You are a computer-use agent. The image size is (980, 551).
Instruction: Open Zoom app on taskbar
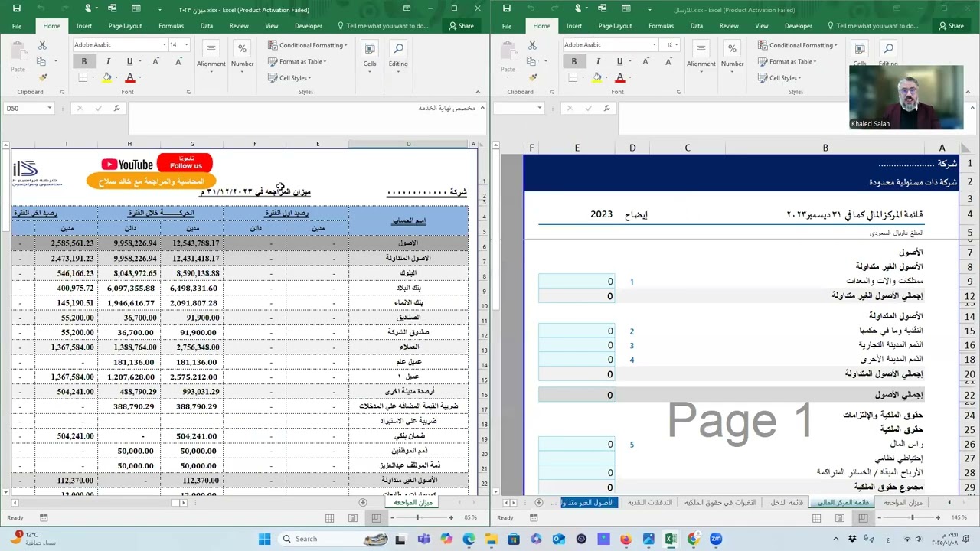click(x=716, y=539)
